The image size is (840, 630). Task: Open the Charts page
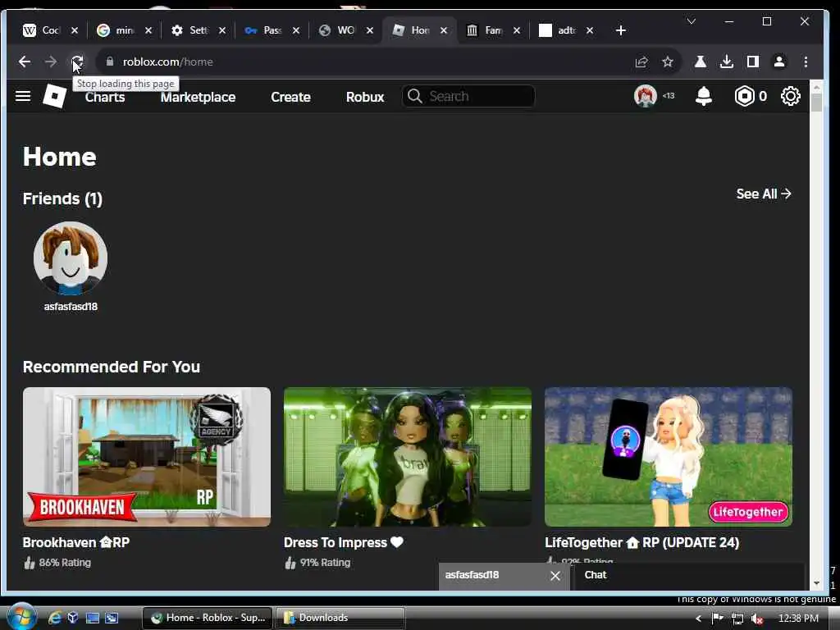(105, 97)
